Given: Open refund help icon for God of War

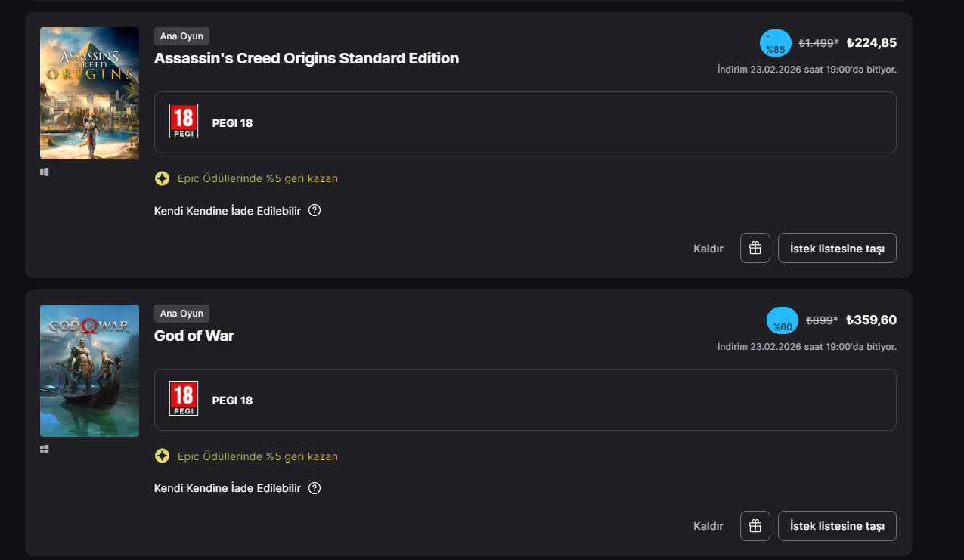Looking at the screenshot, I should [x=315, y=488].
